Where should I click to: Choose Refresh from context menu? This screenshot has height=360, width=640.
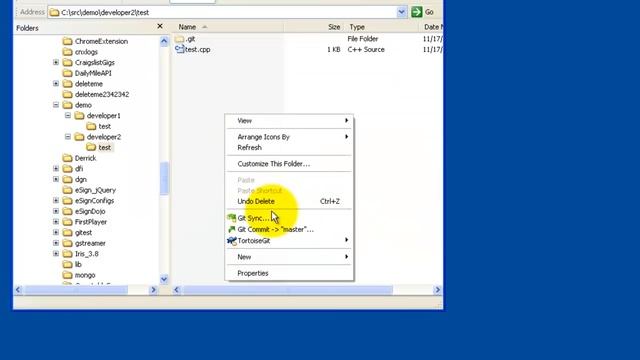tap(289, 147)
